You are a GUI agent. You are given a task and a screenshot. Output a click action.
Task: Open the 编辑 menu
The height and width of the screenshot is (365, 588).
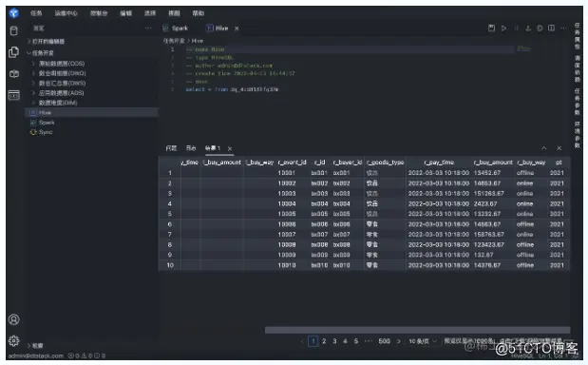[125, 13]
